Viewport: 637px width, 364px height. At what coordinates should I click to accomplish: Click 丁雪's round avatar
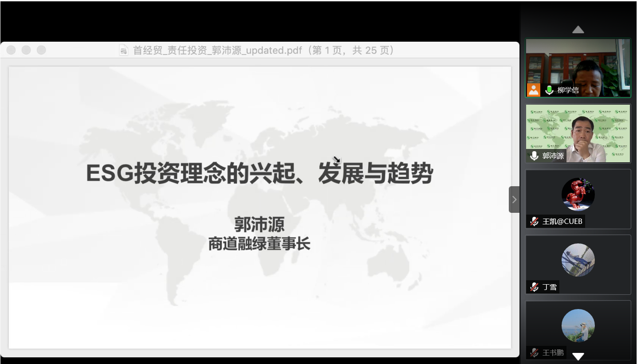coord(578,260)
